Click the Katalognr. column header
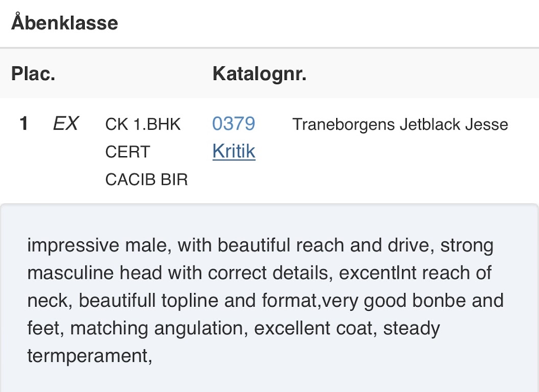Viewport: 539px width, 392px height. 260,73
